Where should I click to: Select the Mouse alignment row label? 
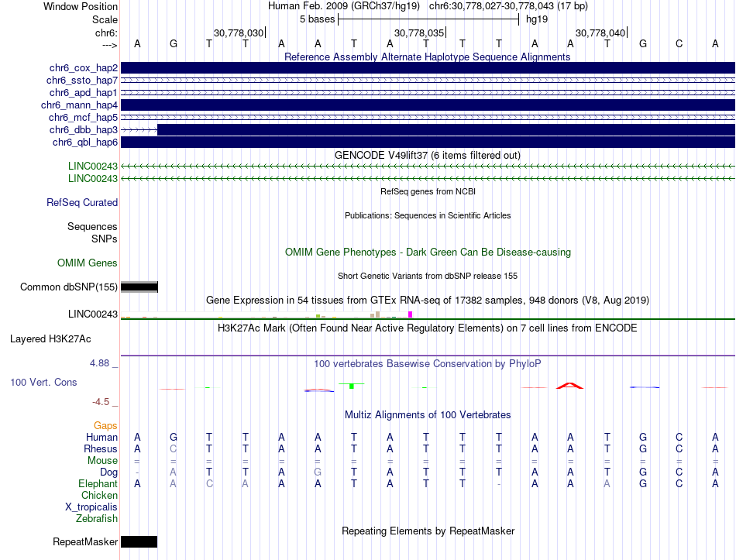click(102, 461)
